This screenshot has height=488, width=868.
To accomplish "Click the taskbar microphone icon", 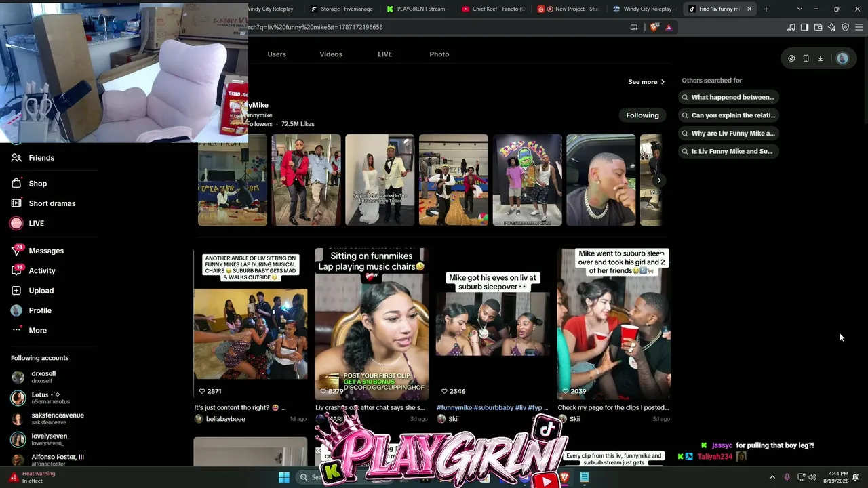I will click(787, 477).
